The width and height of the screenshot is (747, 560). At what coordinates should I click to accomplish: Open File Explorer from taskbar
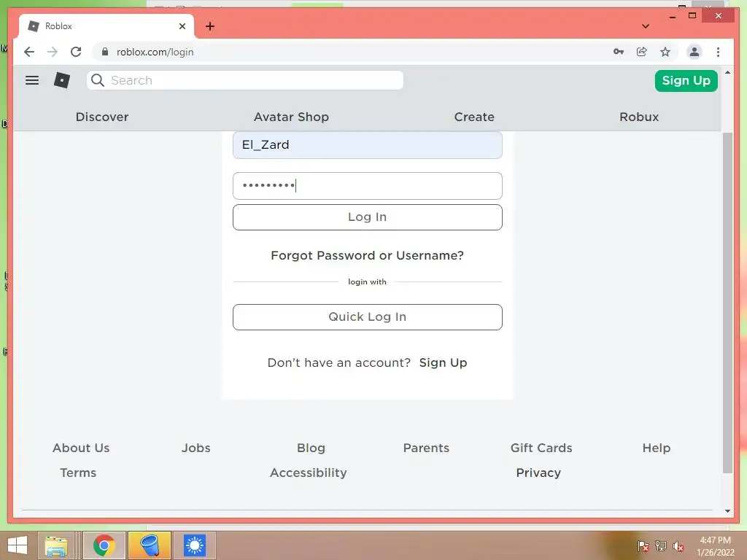[56, 545]
